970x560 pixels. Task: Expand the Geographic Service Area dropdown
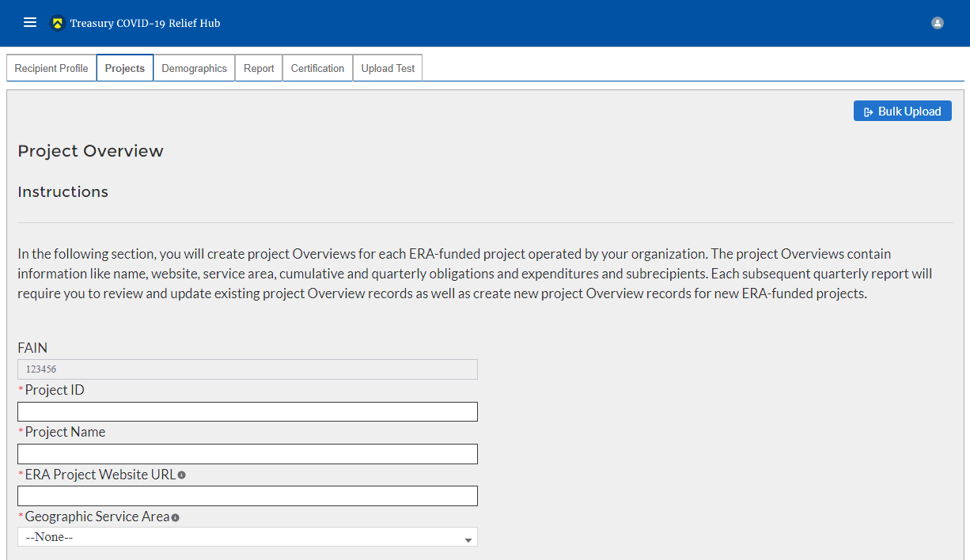tap(247, 537)
